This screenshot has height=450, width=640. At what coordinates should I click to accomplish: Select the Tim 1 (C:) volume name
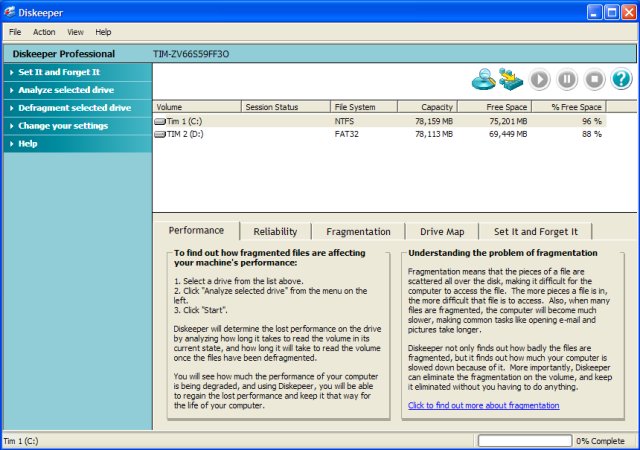point(184,121)
